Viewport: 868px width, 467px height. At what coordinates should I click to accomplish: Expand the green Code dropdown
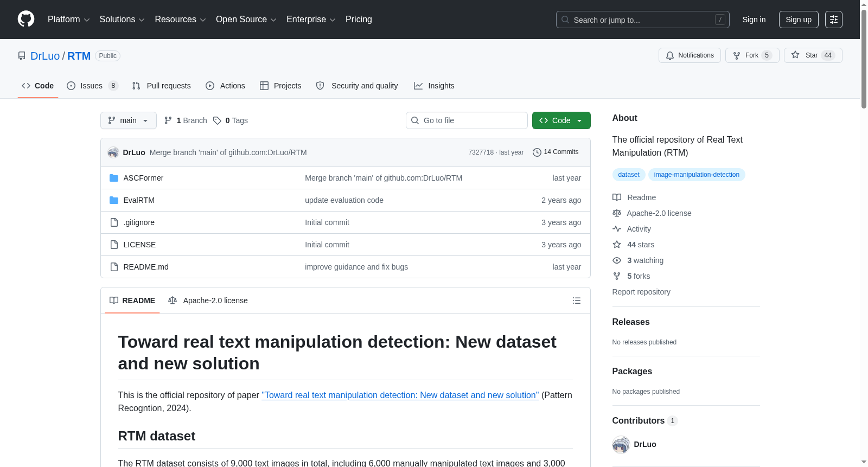(561, 120)
